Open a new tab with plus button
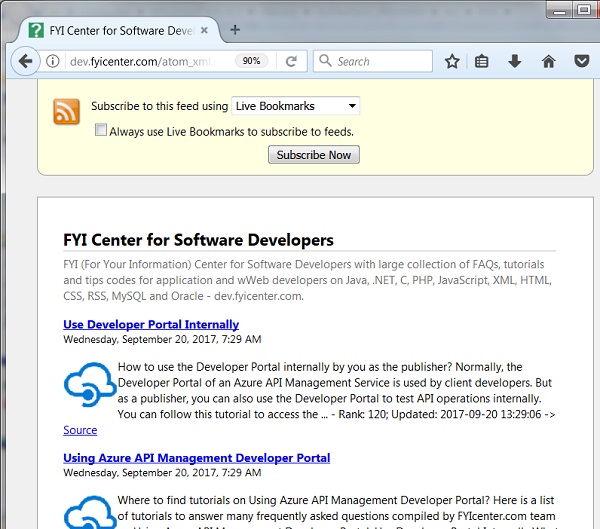The image size is (600, 529). point(235,30)
